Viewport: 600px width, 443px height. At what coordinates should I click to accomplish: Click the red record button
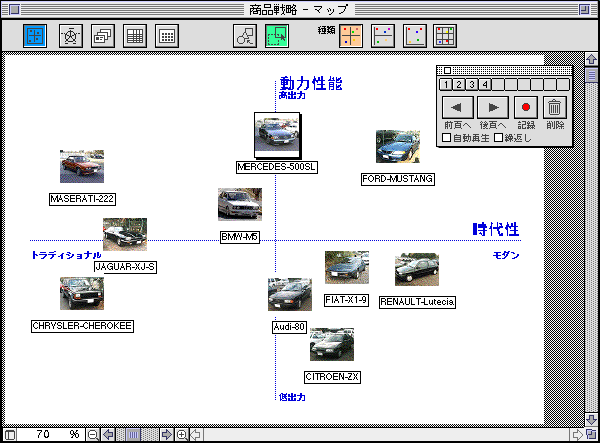pos(526,107)
